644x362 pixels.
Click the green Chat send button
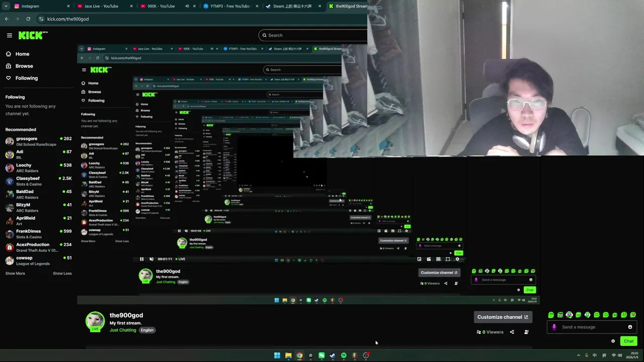(629, 341)
